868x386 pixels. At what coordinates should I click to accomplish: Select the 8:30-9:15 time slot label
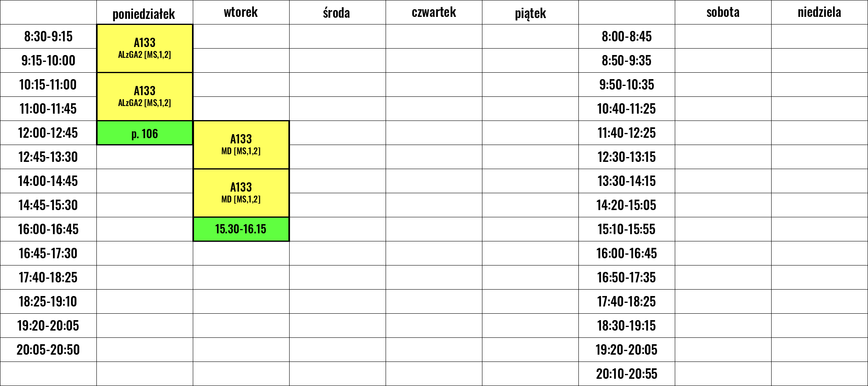(x=48, y=37)
